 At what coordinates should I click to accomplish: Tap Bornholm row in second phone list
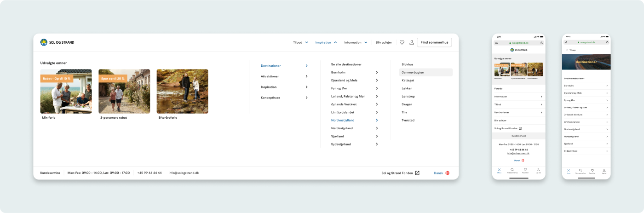(x=586, y=86)
